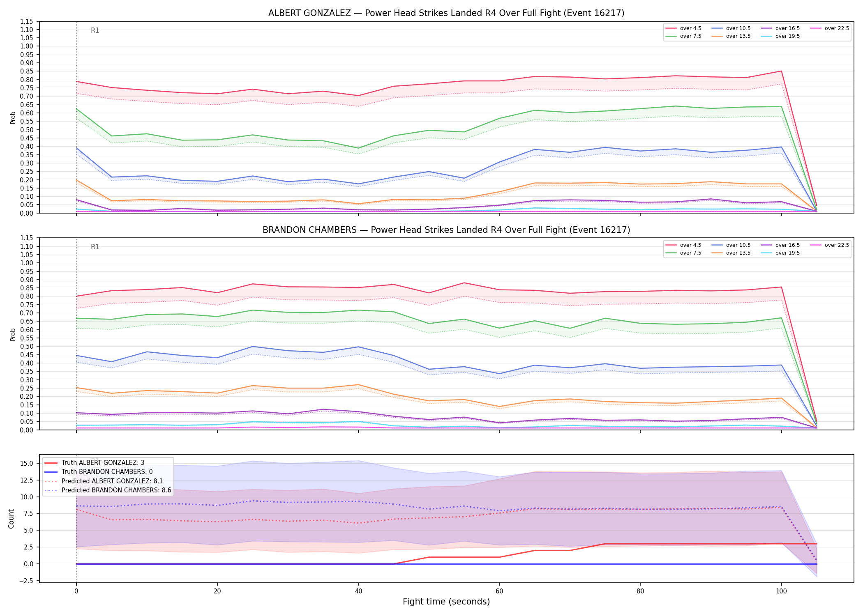Click 'over 22.5' in the top chart legend
Screen dimensions: 863x616
tap(837, 28)
